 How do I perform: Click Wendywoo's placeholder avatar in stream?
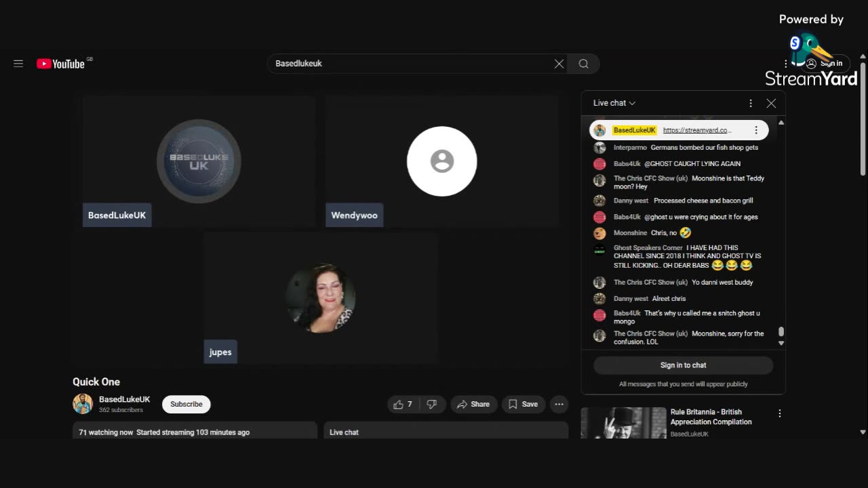[x=442, y=161]
